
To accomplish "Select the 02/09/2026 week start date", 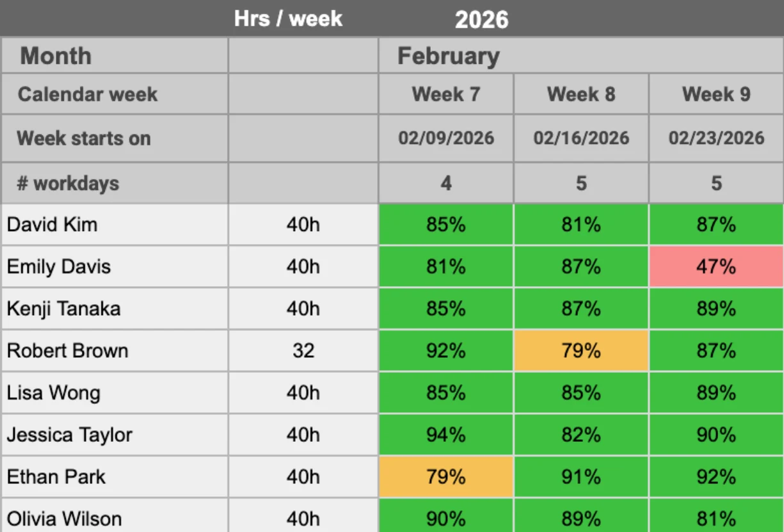I will point(446,138).
